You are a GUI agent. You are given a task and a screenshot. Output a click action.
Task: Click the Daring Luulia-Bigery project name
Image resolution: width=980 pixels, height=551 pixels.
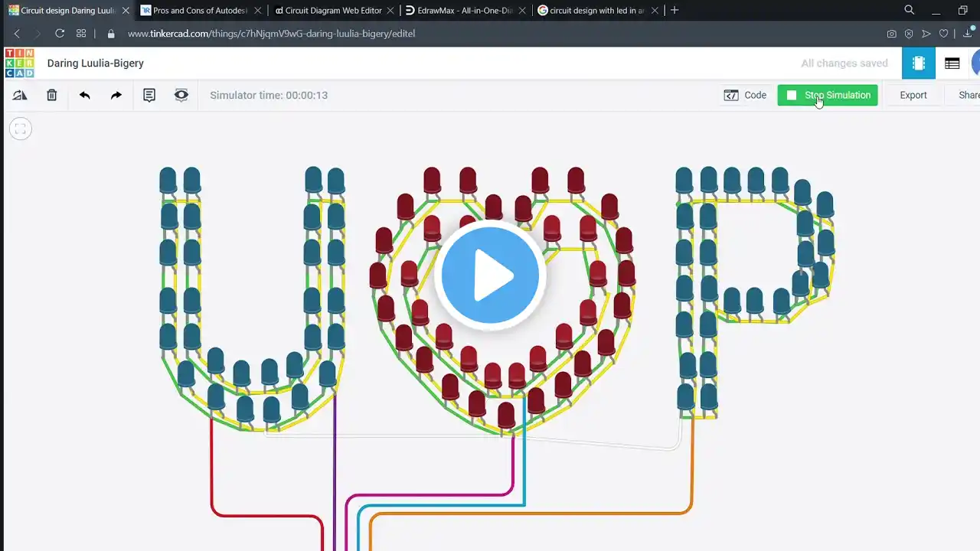(96, 64)
